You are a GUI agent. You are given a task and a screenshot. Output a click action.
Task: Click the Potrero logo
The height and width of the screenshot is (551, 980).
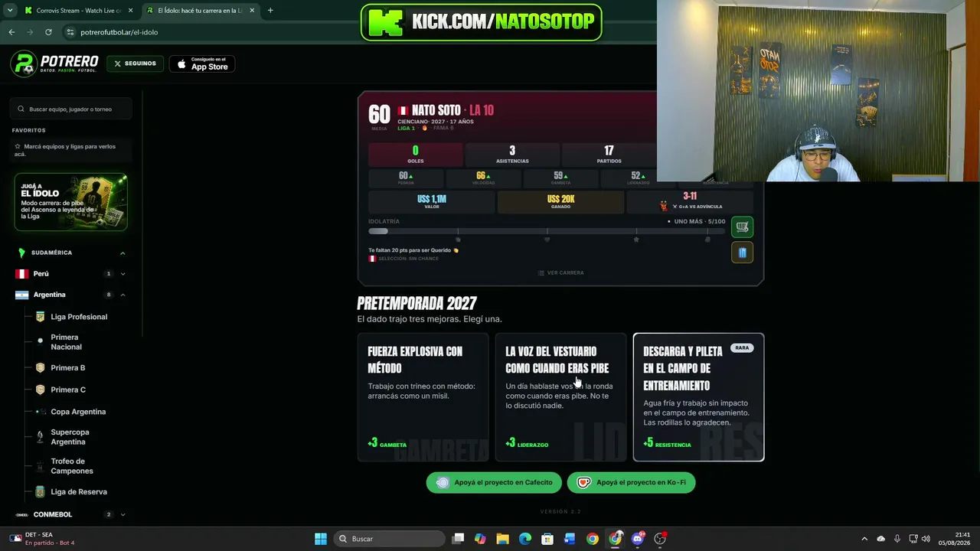[54, 64]
